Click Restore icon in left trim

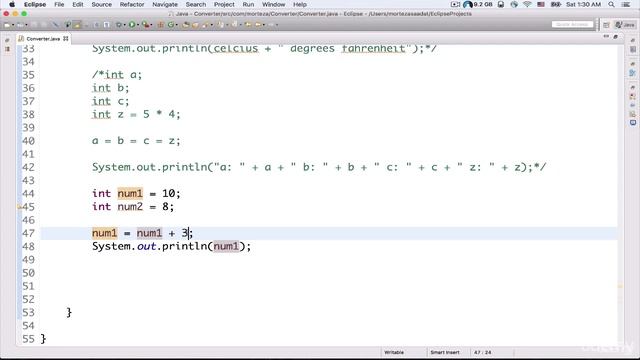[x=7, y=40]
